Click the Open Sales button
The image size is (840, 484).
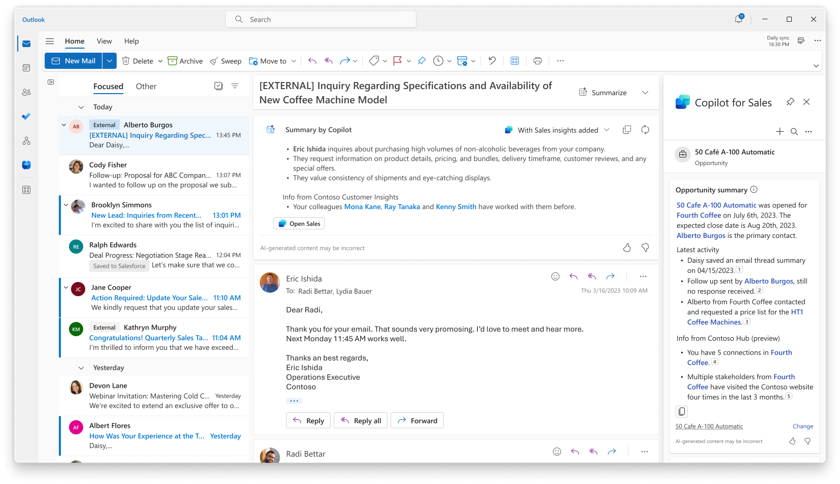coord(299,224)
